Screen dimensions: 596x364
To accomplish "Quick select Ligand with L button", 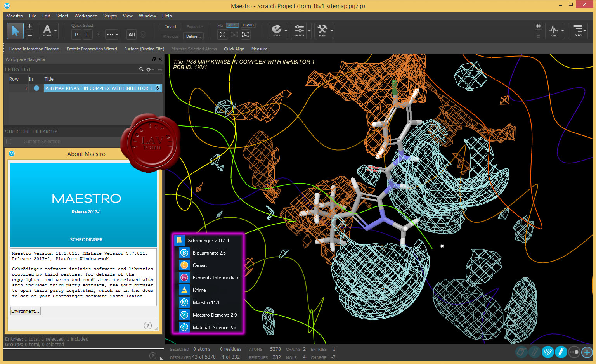I will point(88,35).
